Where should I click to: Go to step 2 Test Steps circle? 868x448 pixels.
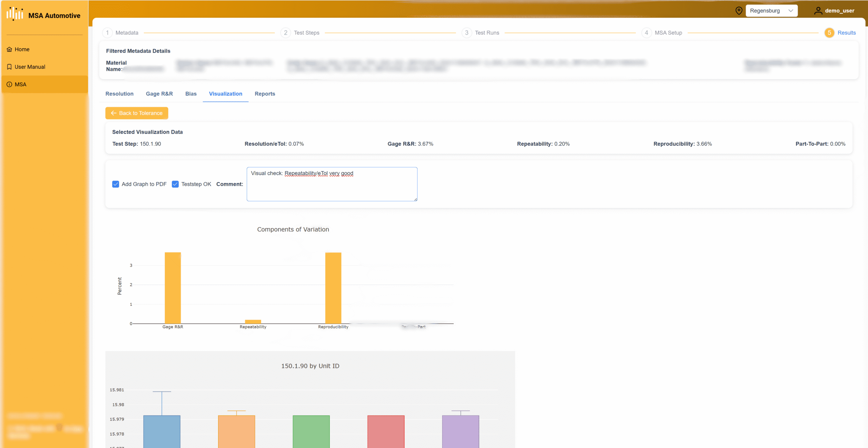pos(285,33)
